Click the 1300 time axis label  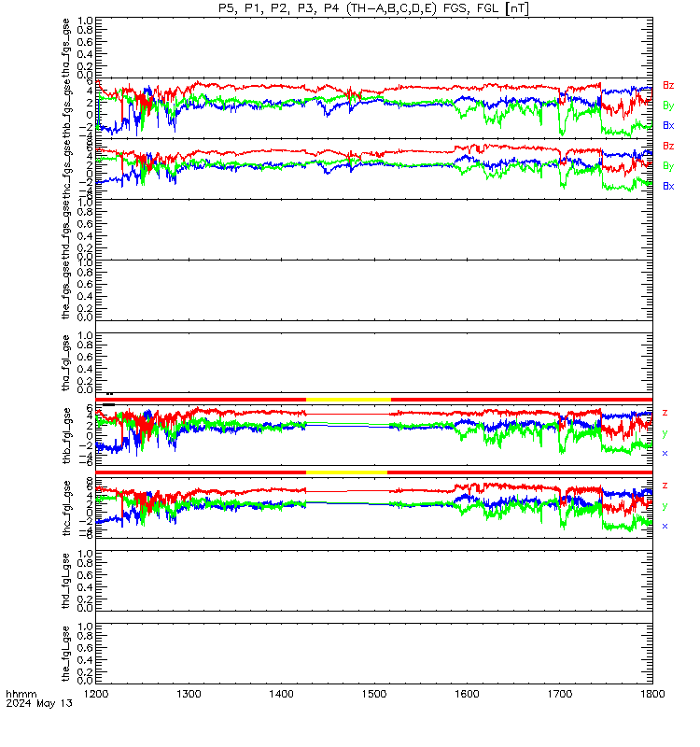(x=189, y=694)
